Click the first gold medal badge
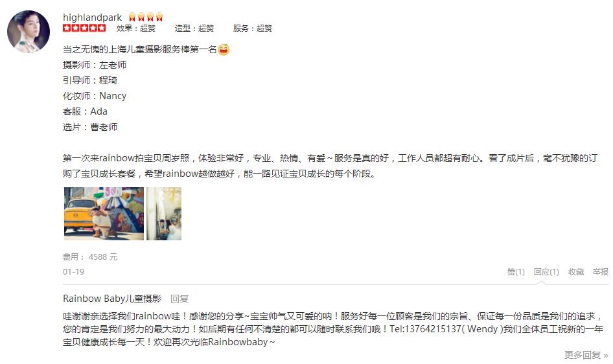This screenshot has height=364, width=613. click(x=132, y=17)
